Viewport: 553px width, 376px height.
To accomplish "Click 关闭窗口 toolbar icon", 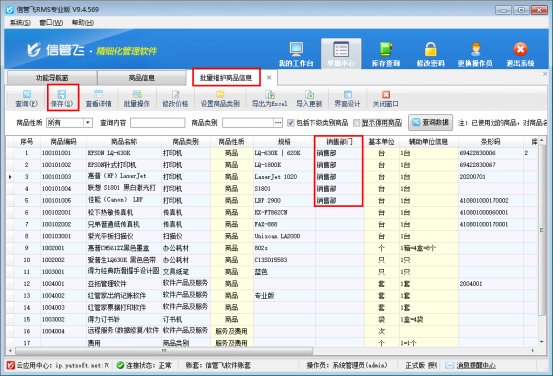I will tap(386, 94).
